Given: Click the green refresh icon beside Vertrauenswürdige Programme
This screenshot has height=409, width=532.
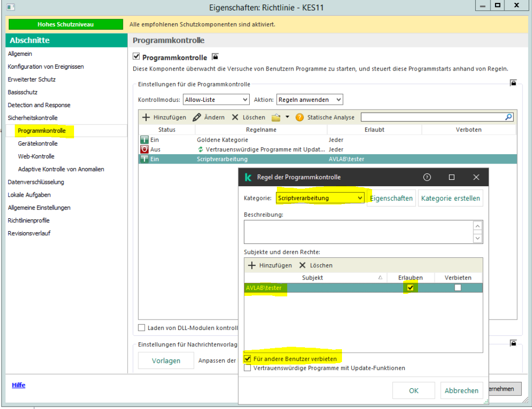Looking at the screenshot, I should pyautogui.click(x=200, y=149).
